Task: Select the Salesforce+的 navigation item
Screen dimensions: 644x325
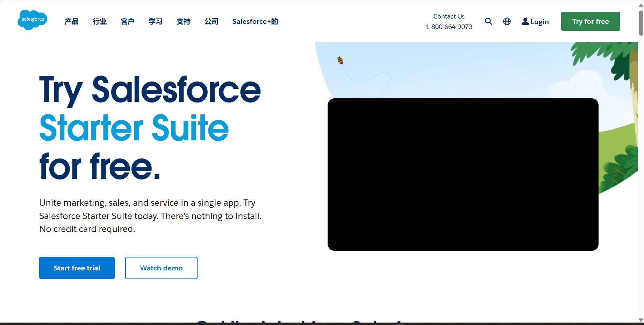Action: click(255, 21)
